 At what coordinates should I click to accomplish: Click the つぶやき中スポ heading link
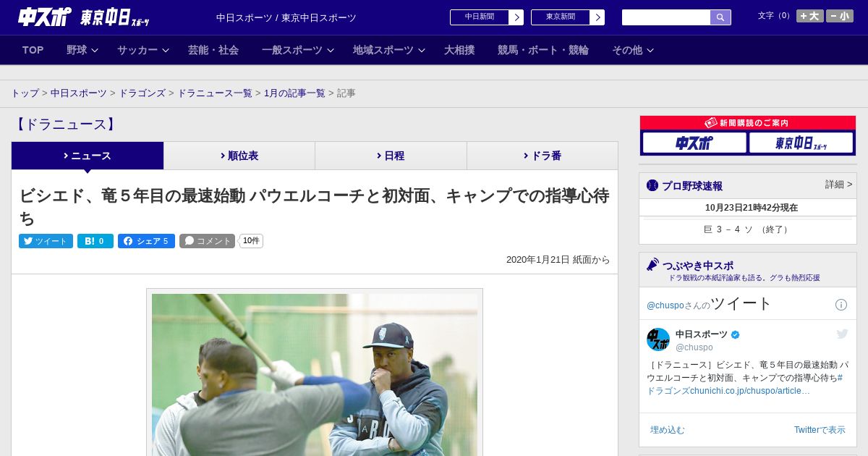click(698, 266)
